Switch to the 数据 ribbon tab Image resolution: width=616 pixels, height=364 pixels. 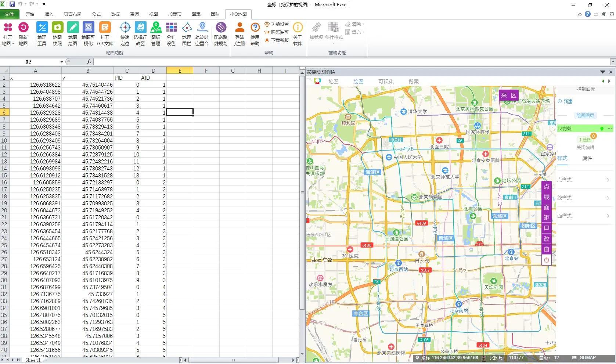tap(115, 14)
